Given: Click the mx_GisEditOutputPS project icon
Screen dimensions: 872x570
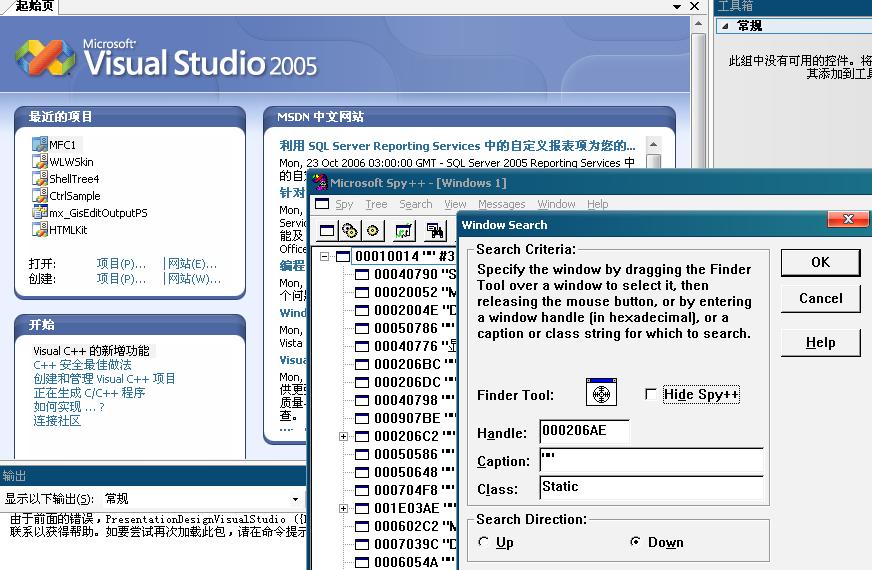Looking at the screenshot, I should point(40,212).
